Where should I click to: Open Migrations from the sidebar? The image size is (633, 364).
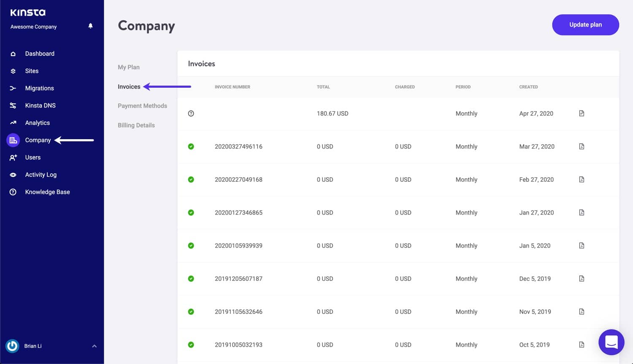39,89
